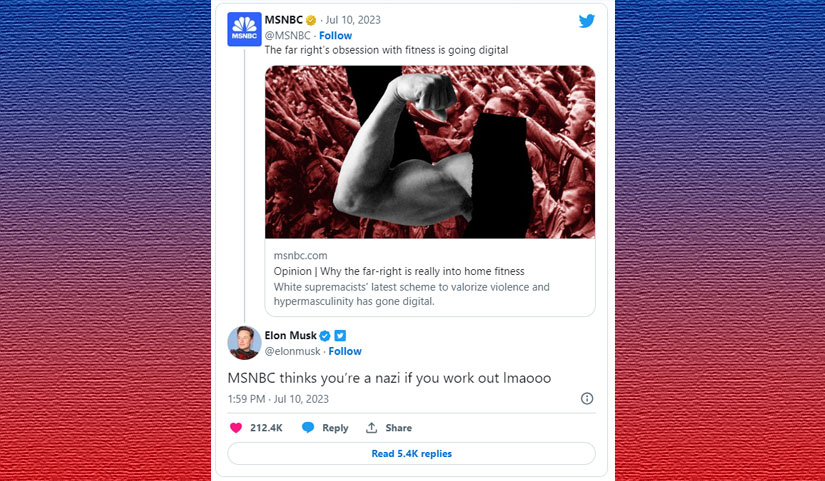This screenshot has height=481, width=825.
Task: Click Read 5.4K replies button
Action: [411, 454]
